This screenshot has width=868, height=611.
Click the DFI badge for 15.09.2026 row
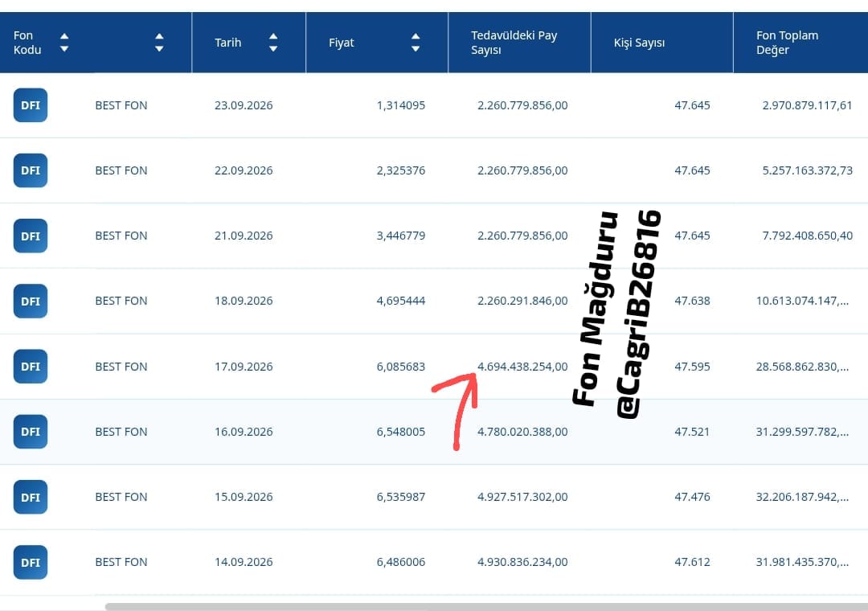(31, 497)
